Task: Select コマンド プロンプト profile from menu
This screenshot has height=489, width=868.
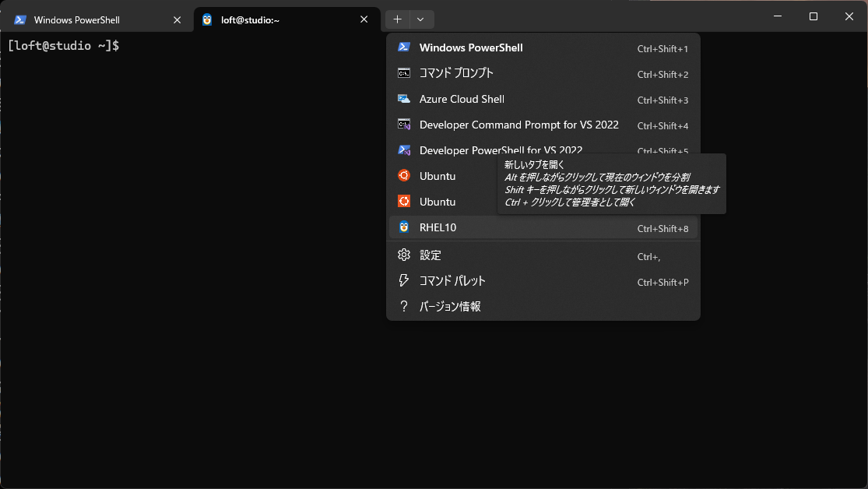Action: (543, 73)
